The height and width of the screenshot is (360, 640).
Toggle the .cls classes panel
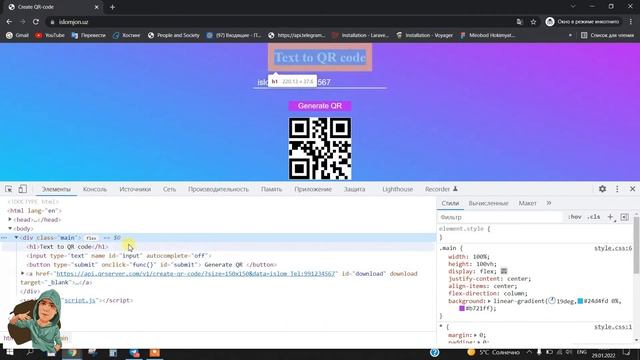point(593,217)
